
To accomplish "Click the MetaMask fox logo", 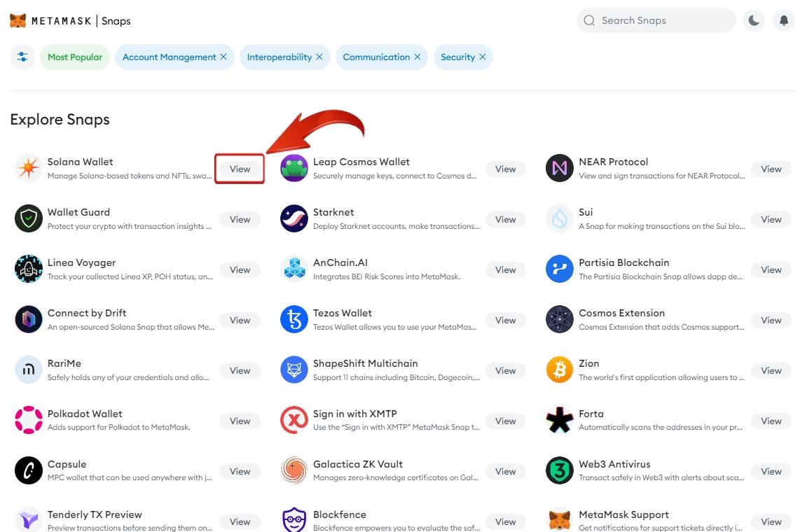I will pyautogui.click(x=18, y=21).
